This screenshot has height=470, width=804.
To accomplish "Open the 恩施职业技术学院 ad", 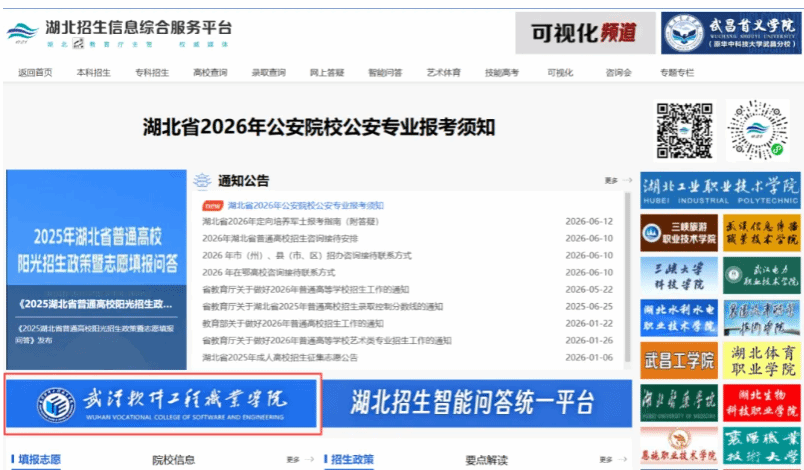I will tap(679, 446).
